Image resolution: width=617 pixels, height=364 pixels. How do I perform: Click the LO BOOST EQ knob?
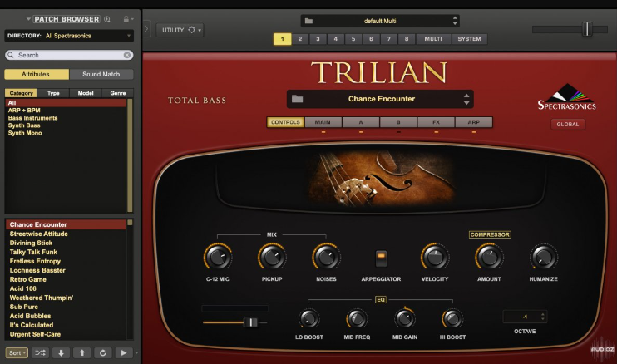pos(308,318)
